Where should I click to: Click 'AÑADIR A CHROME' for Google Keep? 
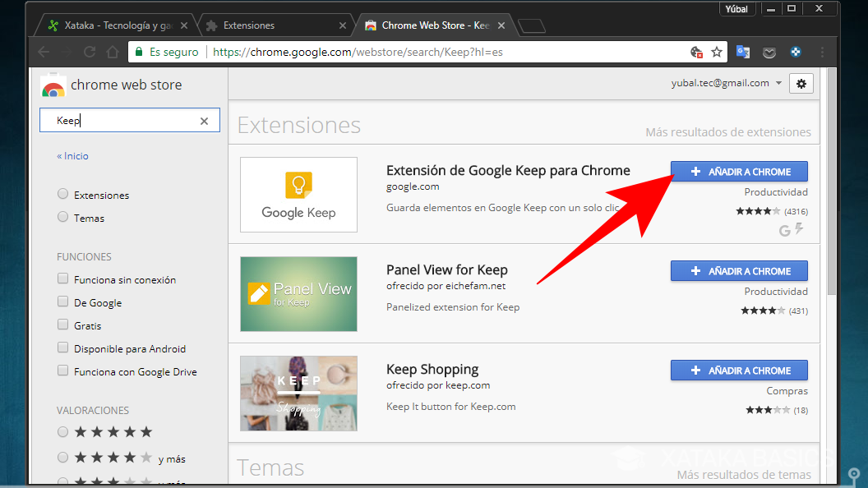(738, 171)
